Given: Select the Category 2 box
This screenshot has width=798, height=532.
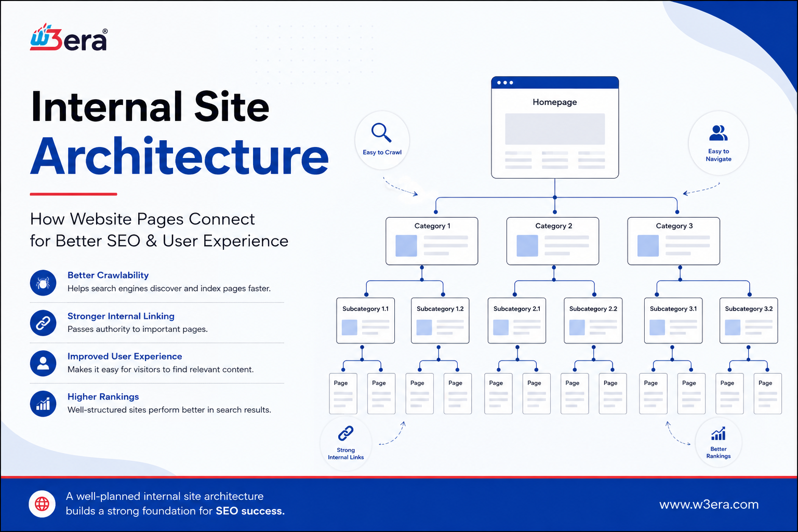Looking at the screenshot, I should (x=553, y=241).
